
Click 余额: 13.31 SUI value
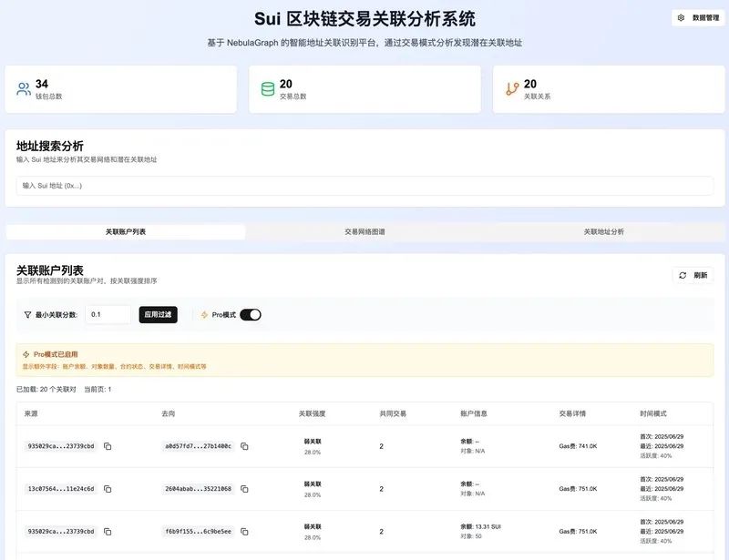point(481,526)
